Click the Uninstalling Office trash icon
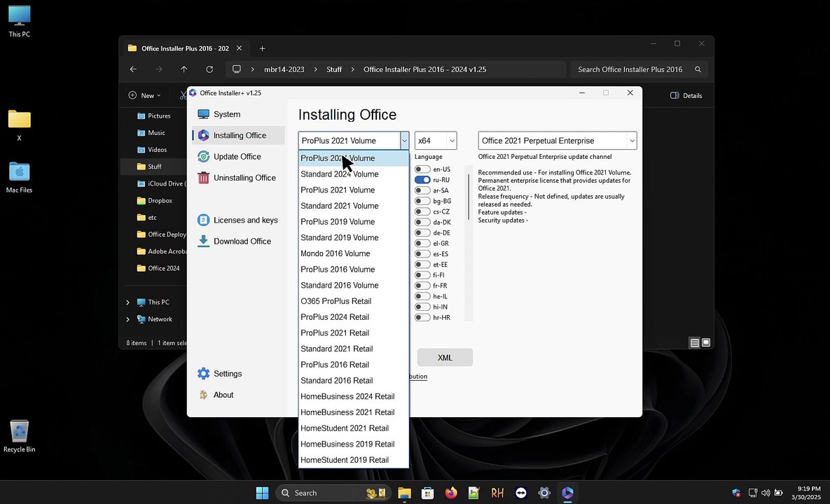The height and width of the screenshot is (504, 830). [203, 178]
